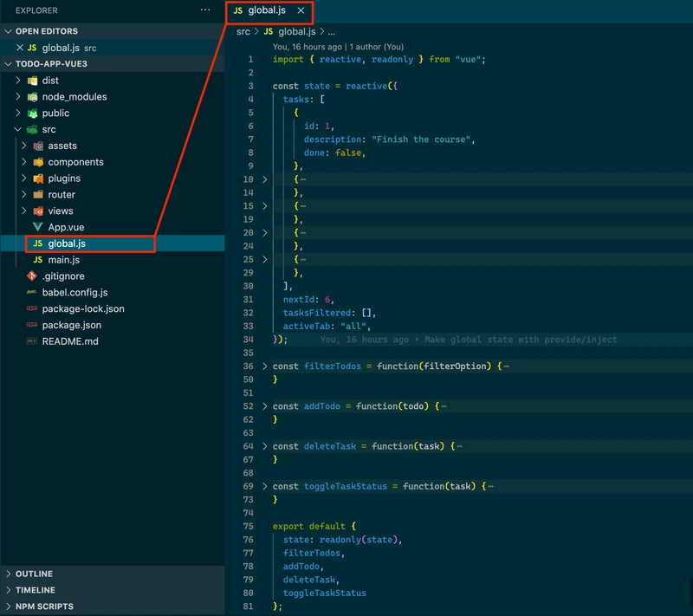
Task: Click the markdown icon of README.md
Action: (x=32, y=341)
